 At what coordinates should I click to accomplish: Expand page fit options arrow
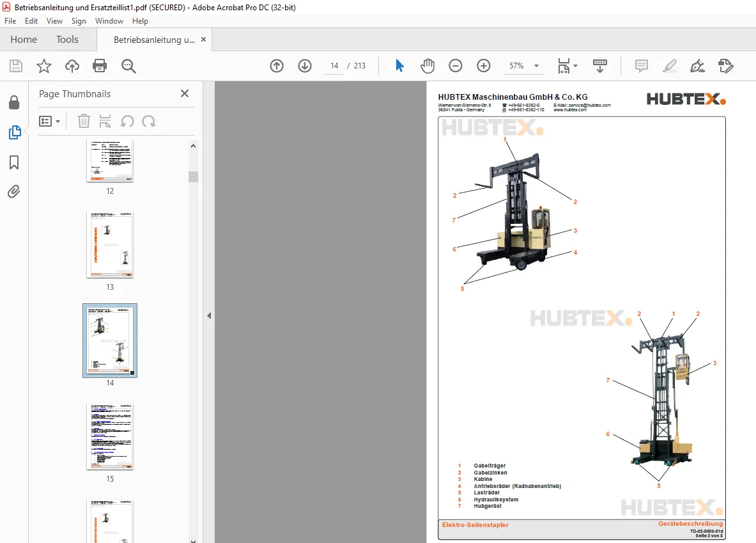(x=576, y=66)
